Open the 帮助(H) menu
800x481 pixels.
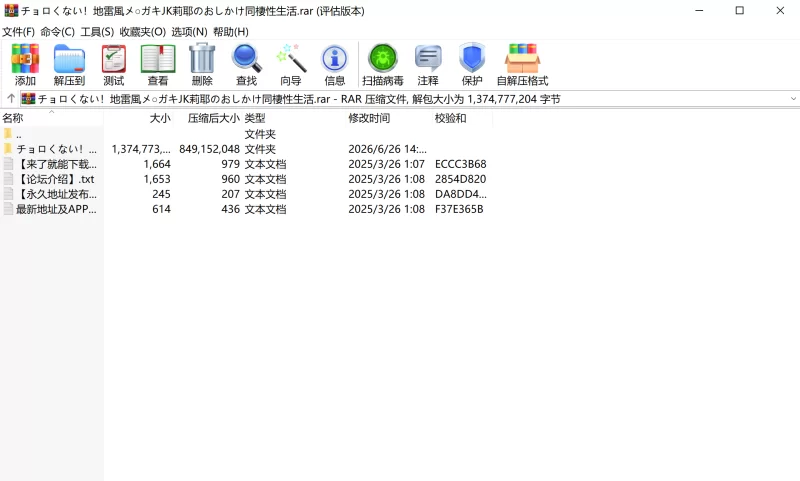click(231, 32)
